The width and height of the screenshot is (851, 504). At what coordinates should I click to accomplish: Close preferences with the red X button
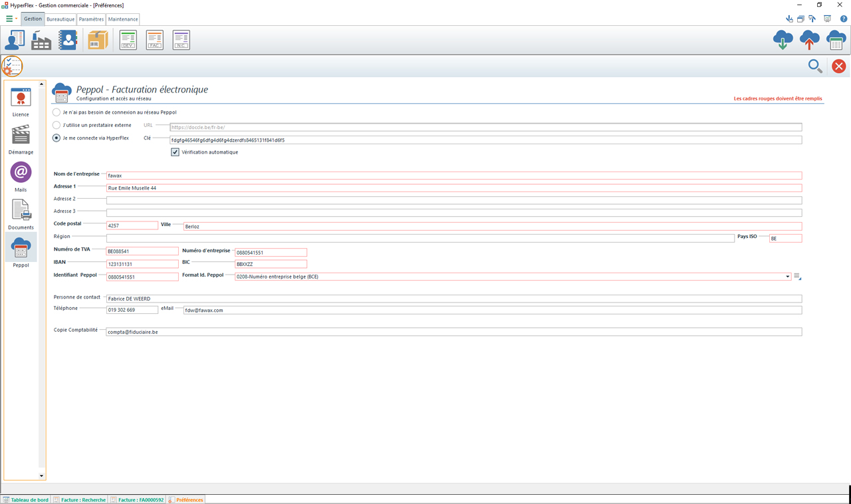(x=838, y=66)
